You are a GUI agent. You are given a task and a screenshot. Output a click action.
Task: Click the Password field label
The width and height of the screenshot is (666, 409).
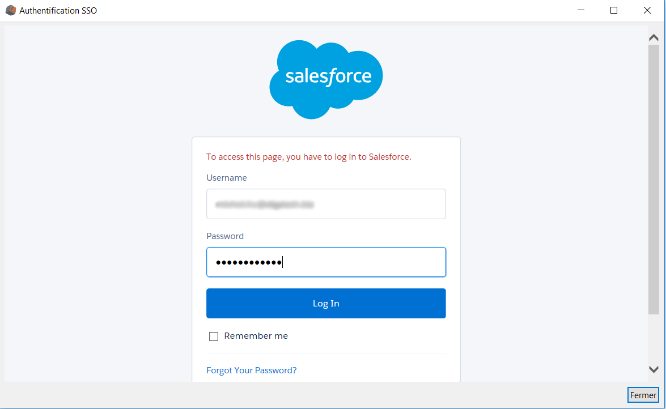(x=225, y=236)
